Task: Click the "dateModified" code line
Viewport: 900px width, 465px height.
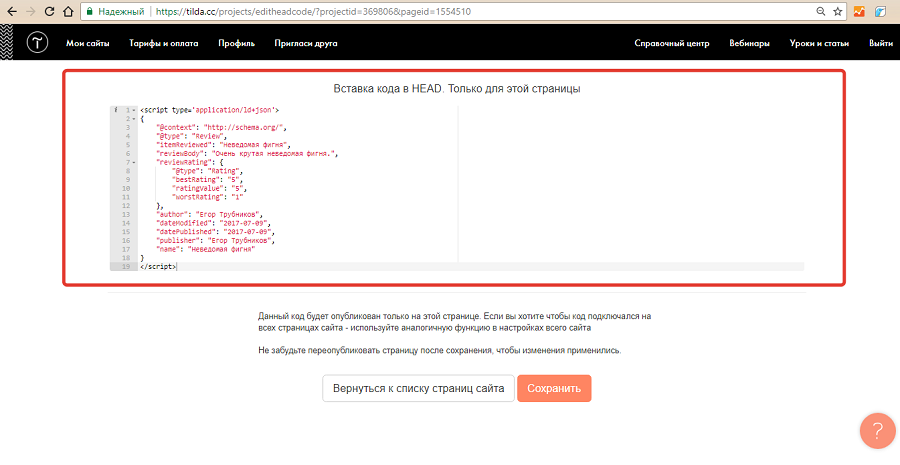Action: coord(213,223)
